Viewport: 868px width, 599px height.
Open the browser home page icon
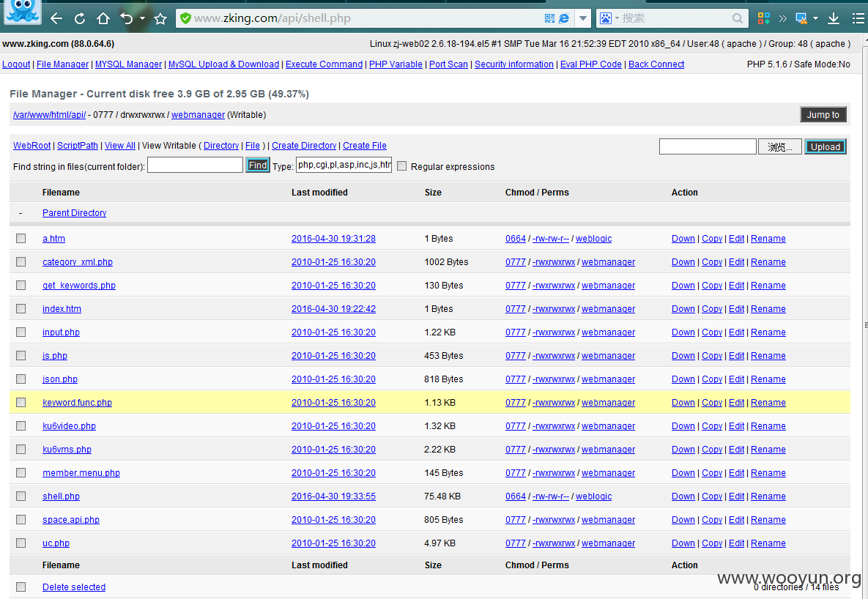coord(103,18)
